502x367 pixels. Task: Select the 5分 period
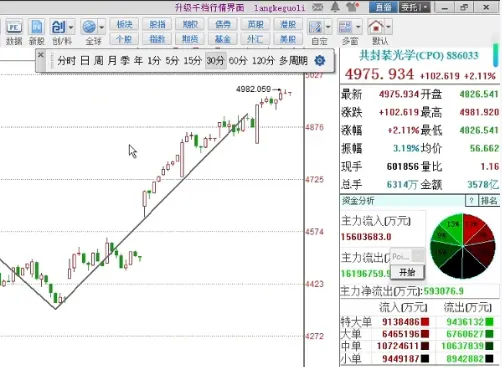click(x=172, y=61)
